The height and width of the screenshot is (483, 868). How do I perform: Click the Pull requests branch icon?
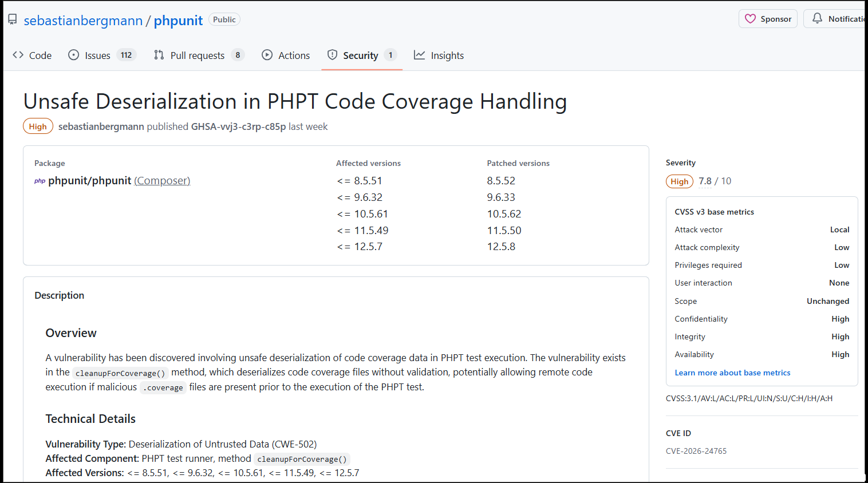click(159, 55)
